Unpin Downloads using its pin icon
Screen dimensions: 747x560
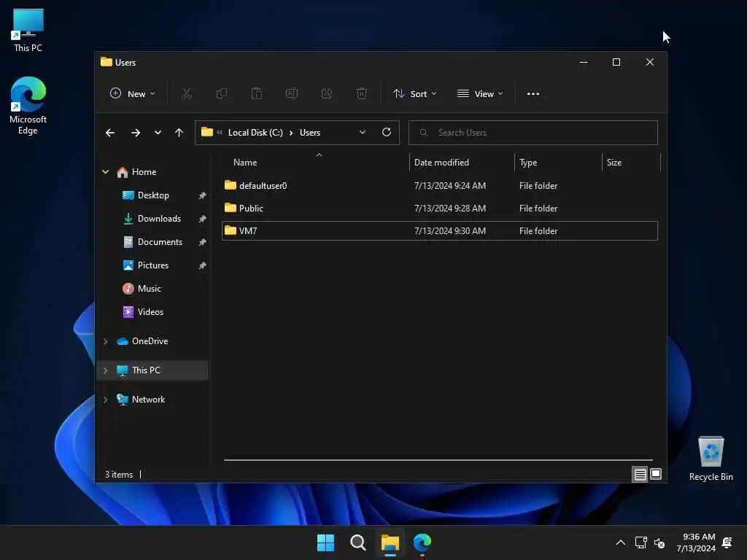(x=203, y=219)
